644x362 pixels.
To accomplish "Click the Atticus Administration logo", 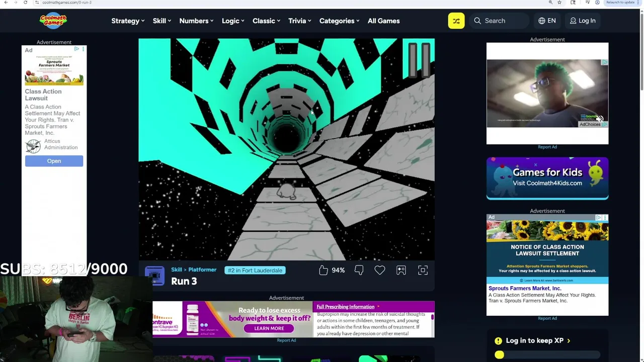I will click(x=33, y=146).
